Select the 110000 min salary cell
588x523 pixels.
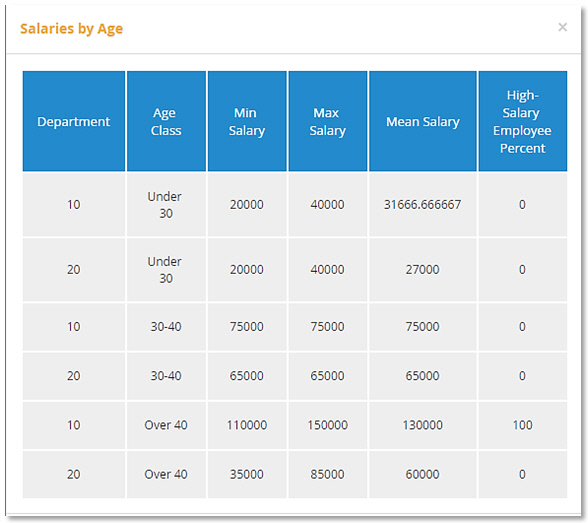247,425
